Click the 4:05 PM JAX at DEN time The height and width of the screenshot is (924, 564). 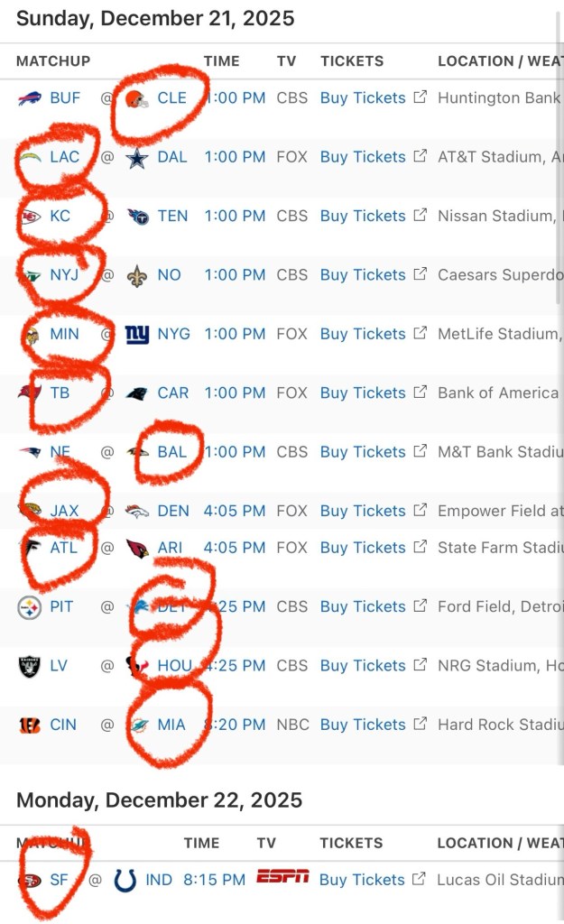pyautogui.click(x=235, y=511)
